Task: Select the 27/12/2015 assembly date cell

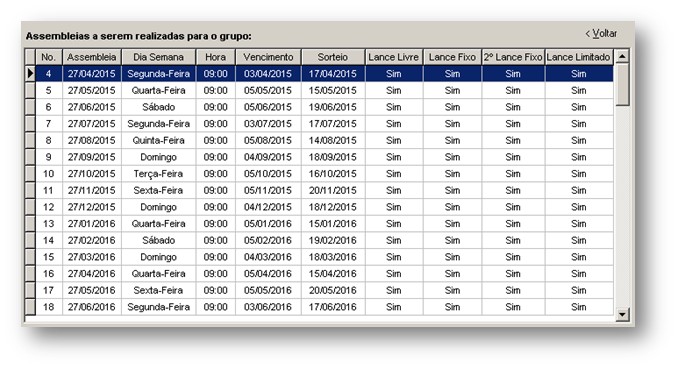Action: tap(92, 207)
